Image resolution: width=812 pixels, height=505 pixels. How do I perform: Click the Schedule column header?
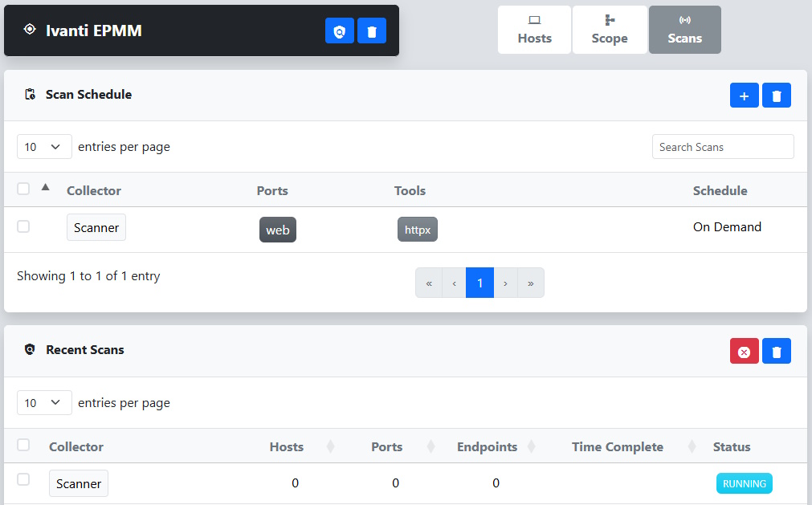720,191
